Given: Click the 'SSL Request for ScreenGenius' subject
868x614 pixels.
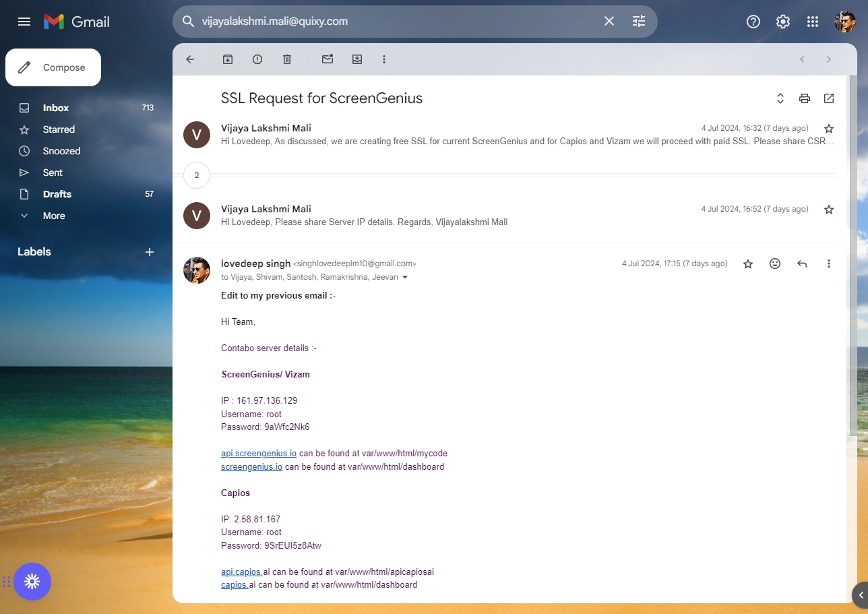Looking at the screenshot, I should [x=321, y=98].
